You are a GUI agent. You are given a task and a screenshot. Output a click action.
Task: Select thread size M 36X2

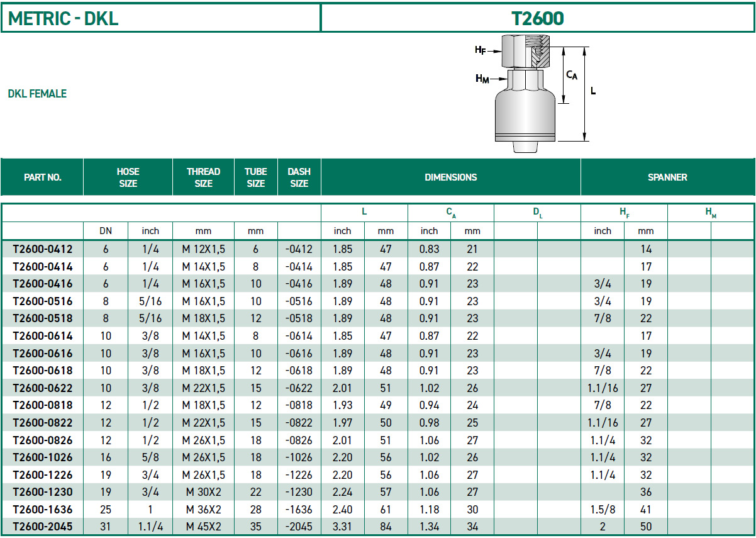tap(203, 510)
